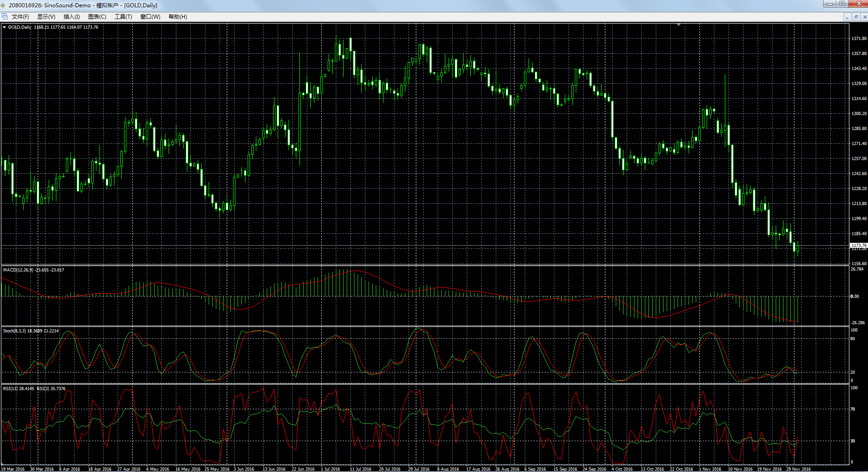Minimize the main SinoSound-Demo application window
Image resolution: width=868 pixels, height=472 pixels.
(x=830, y=4)
